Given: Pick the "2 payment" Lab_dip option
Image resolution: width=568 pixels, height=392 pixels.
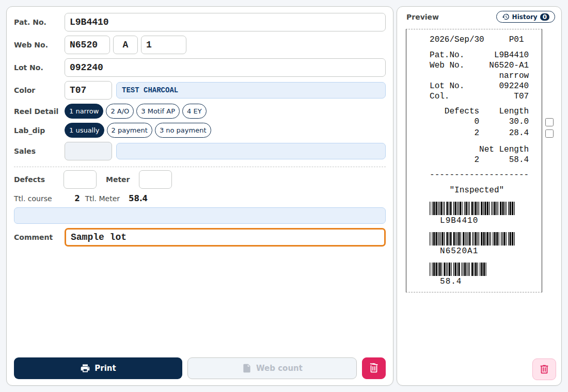Looking at the screenshot, I should [x=130, y=130].
